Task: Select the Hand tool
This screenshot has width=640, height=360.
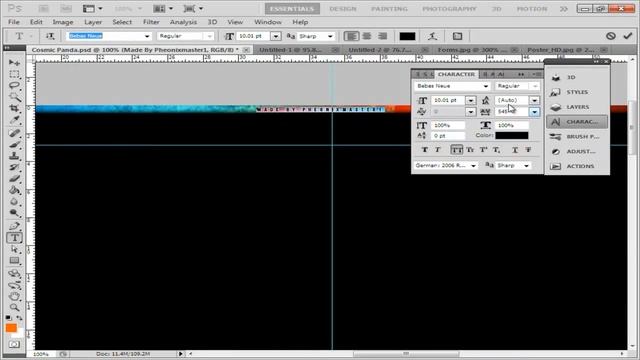Action: tap(14, 296)
